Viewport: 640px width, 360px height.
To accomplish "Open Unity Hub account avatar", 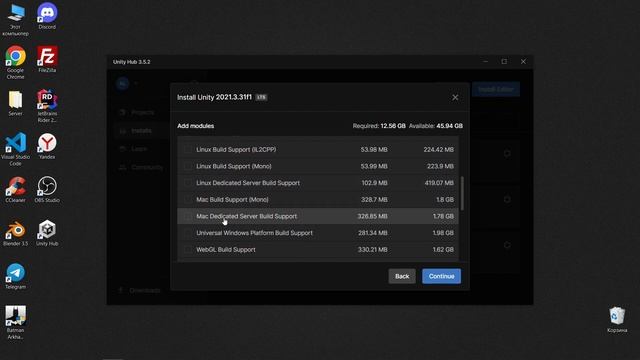I will tap(122, 84).
